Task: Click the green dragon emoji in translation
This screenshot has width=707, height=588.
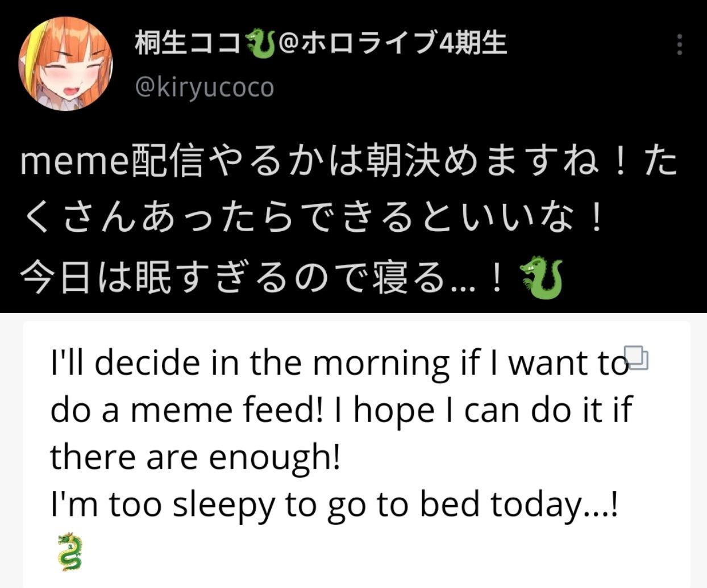Action: 69,551
